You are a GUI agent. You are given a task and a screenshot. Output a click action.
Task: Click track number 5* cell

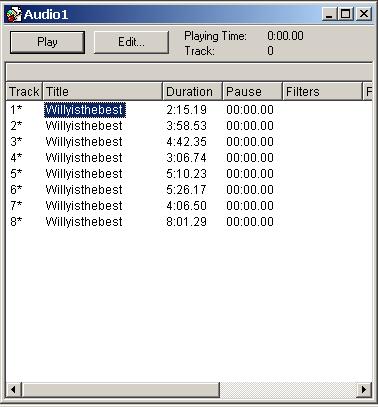click(x=16, y=173)
